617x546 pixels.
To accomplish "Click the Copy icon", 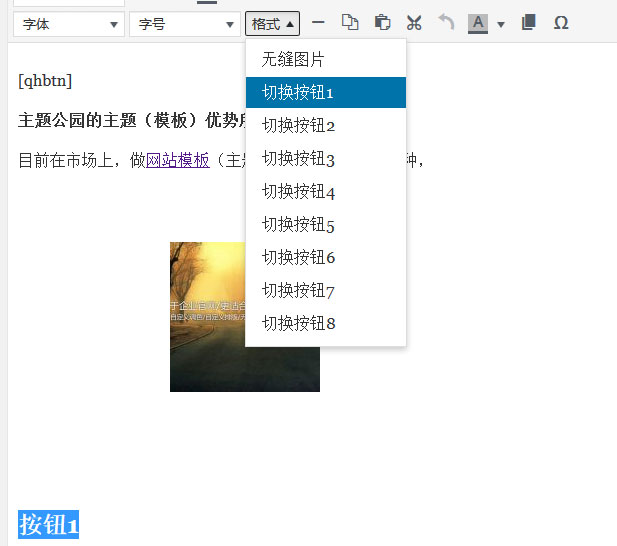I will 350,23.
